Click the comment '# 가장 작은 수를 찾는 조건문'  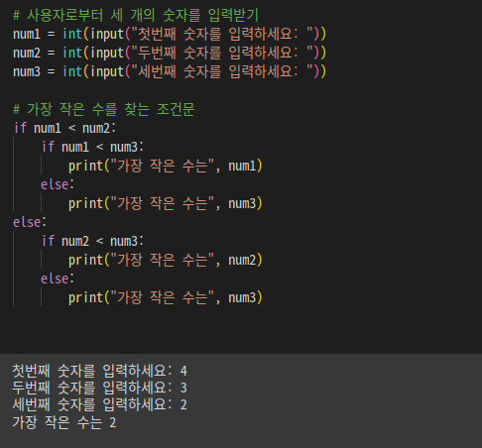coord(104,109)
